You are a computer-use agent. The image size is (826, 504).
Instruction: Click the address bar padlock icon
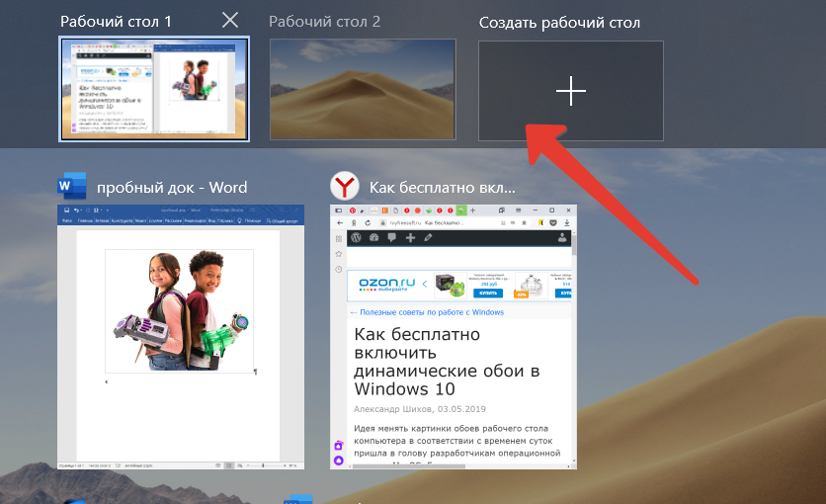[383, 223]
